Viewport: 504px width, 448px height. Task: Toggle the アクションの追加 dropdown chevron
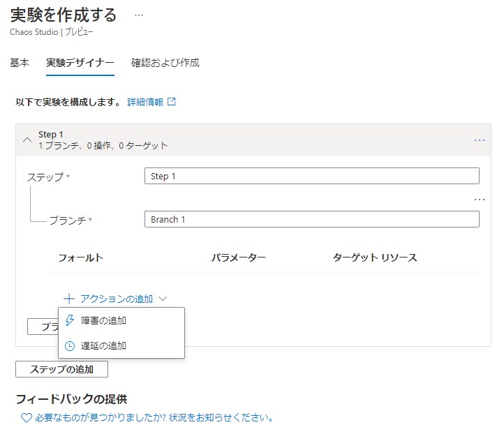pos(163,299)
